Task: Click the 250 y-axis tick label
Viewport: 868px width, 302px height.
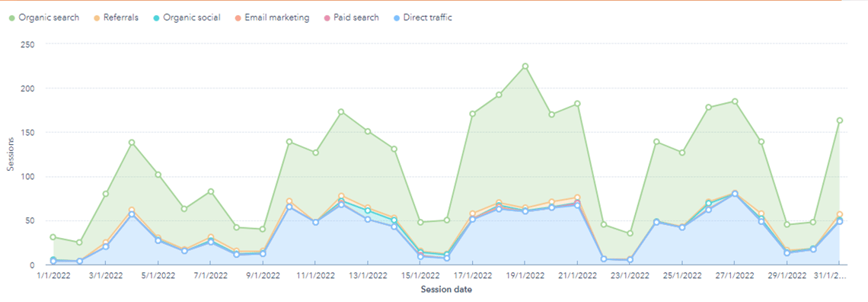Action: tap(27, 43)
